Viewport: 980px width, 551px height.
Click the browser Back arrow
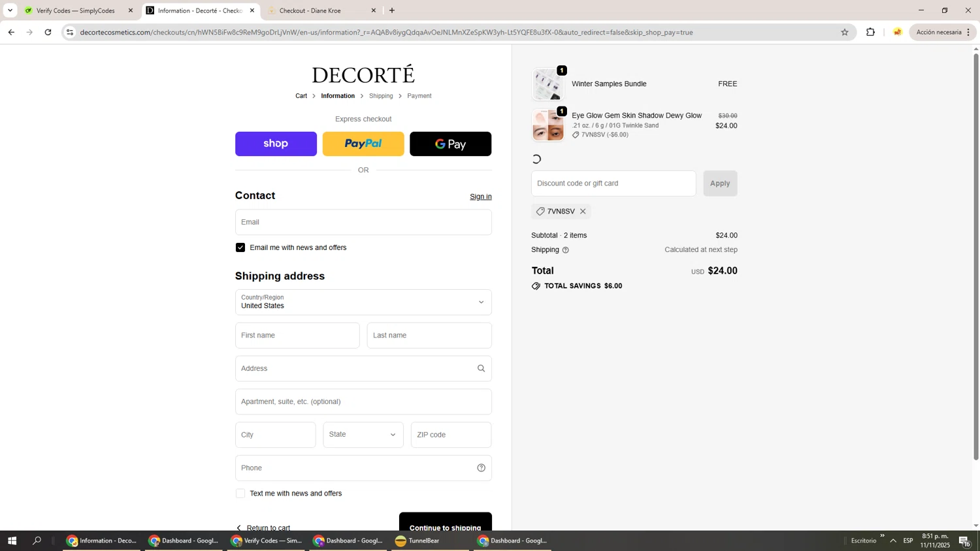point(11,32)
